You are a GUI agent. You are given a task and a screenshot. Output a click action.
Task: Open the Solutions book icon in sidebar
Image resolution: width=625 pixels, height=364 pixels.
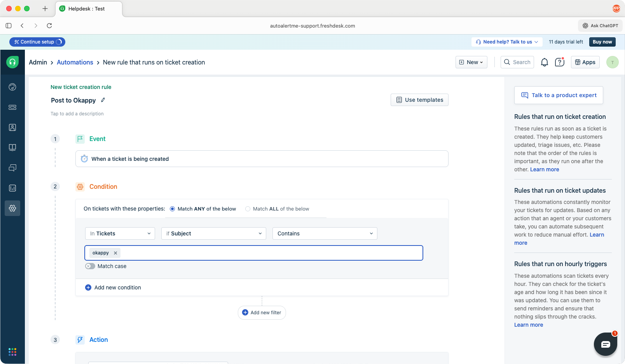tap(12, 148)
